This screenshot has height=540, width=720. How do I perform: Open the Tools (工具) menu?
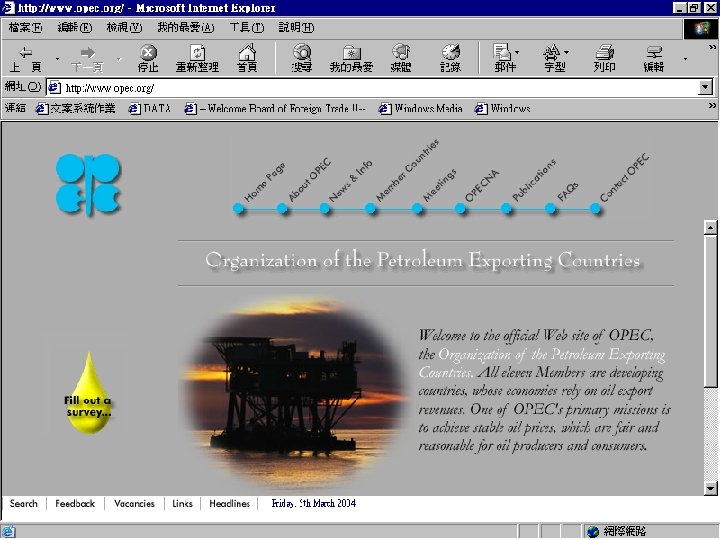[247, 28]
